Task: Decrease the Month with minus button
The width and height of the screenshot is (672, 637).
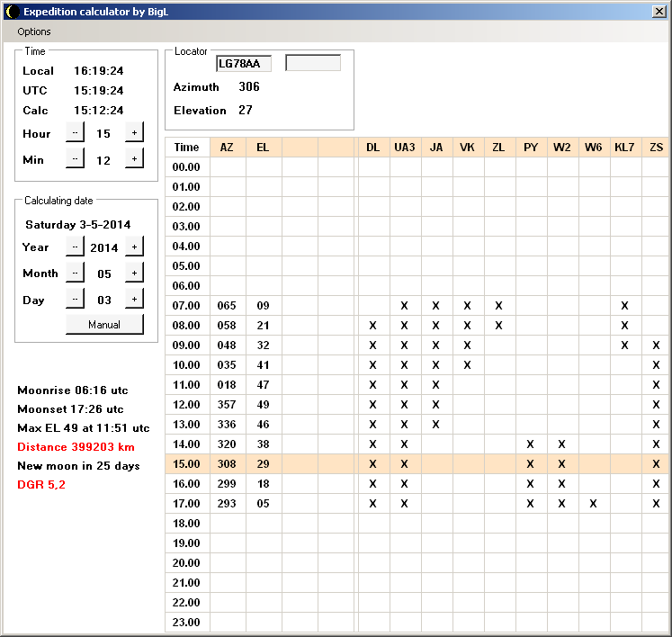Action: pyautogui.click(x=75, y=273)
